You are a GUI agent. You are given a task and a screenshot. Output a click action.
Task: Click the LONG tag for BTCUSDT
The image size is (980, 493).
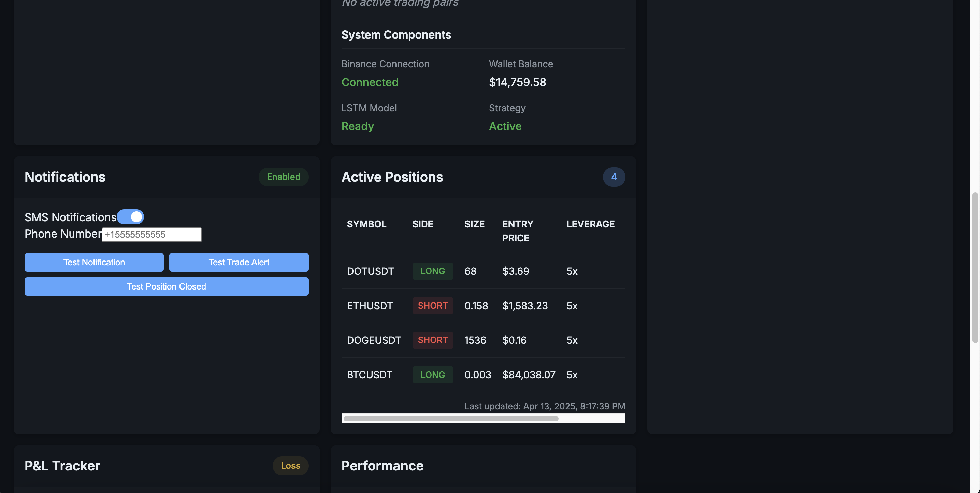click(x=433, y=375)
